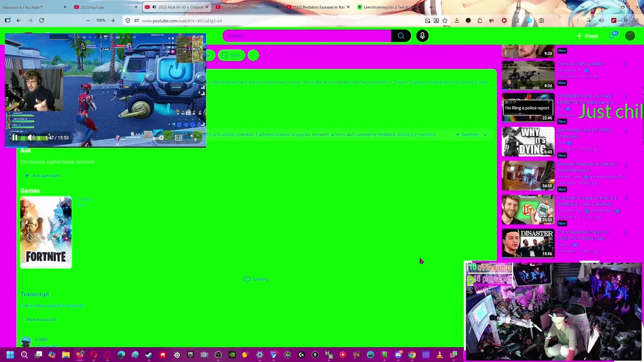Open Windows Start menu

click(x=10, y=355)
